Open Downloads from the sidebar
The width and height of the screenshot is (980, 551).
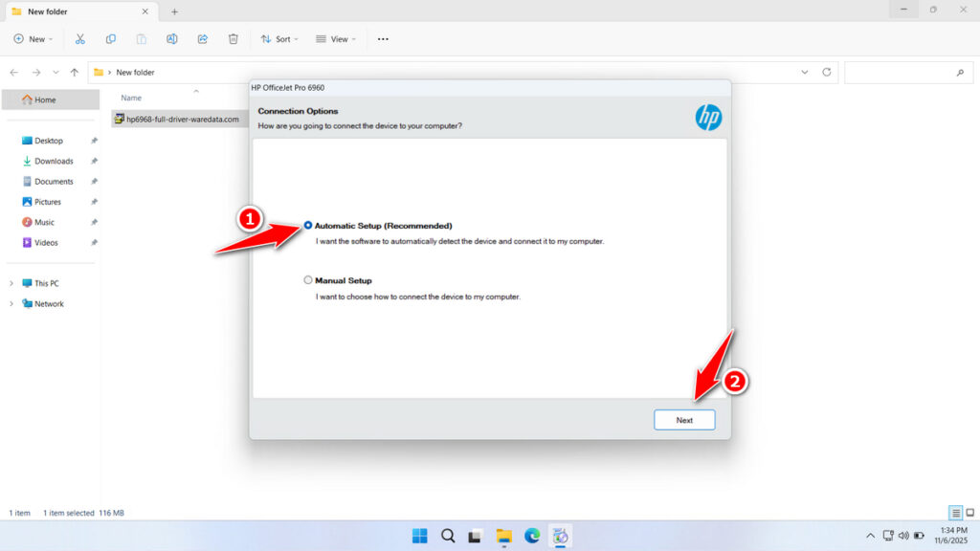(55, 161)
